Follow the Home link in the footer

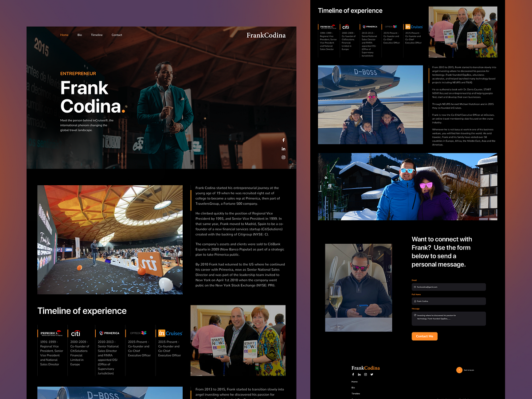click(x=354, y=382)
